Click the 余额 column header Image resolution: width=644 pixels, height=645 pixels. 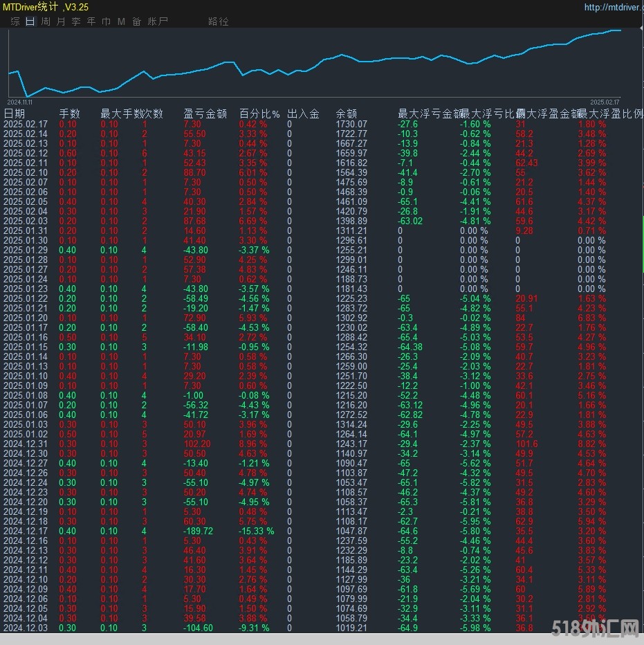pyautogui.click(x=347, y=113)
